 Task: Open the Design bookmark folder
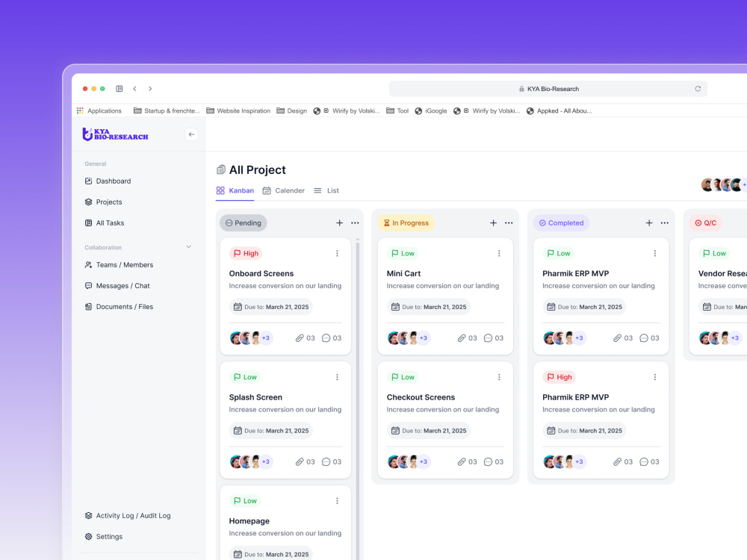point(291,111)
